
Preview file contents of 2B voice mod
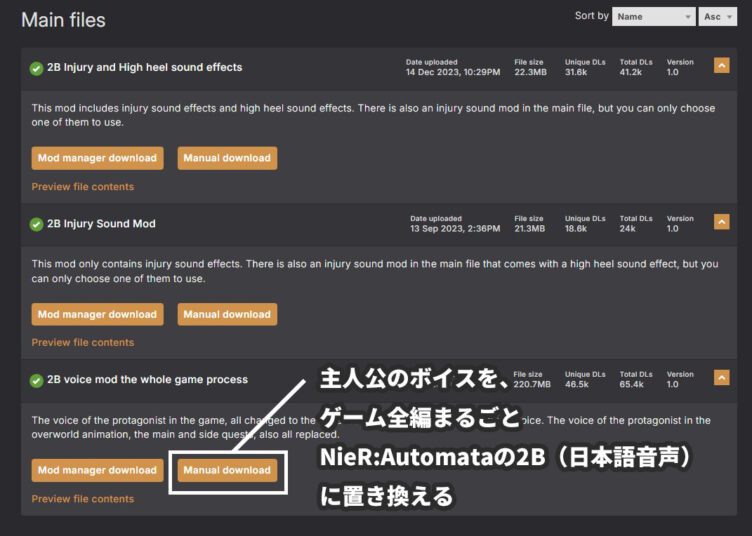tap(82, 499)
